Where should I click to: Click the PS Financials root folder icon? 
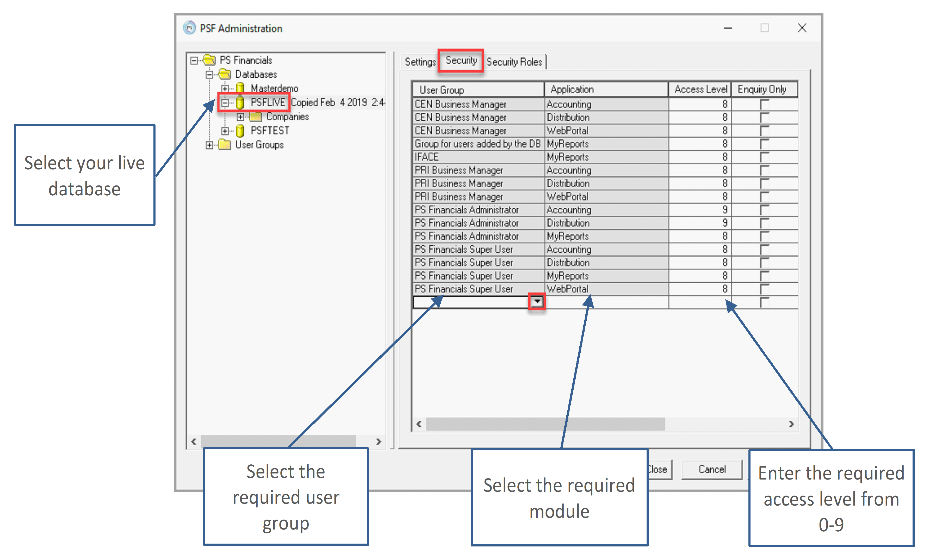209,60
